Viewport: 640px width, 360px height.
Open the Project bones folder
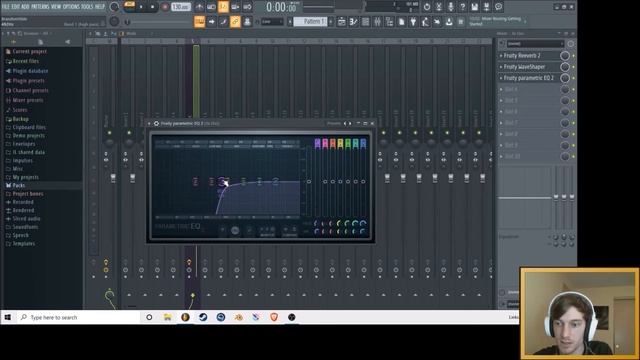tap(24, 194)
